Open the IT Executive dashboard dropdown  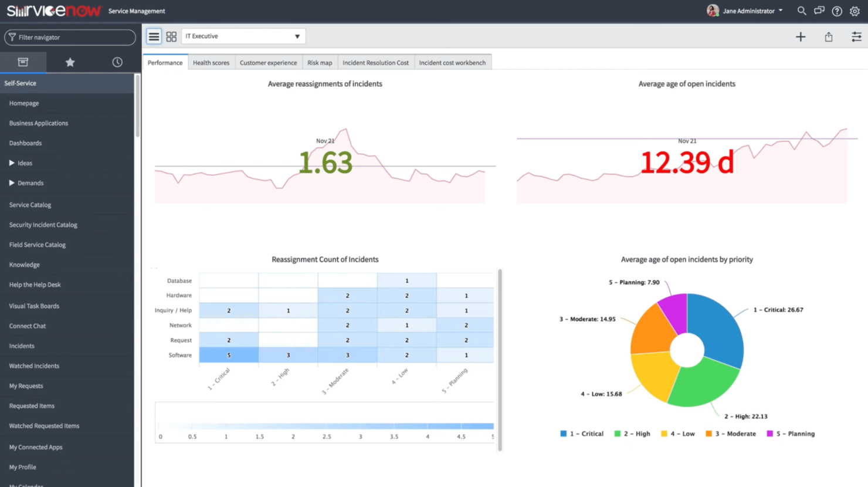(243, 36)
